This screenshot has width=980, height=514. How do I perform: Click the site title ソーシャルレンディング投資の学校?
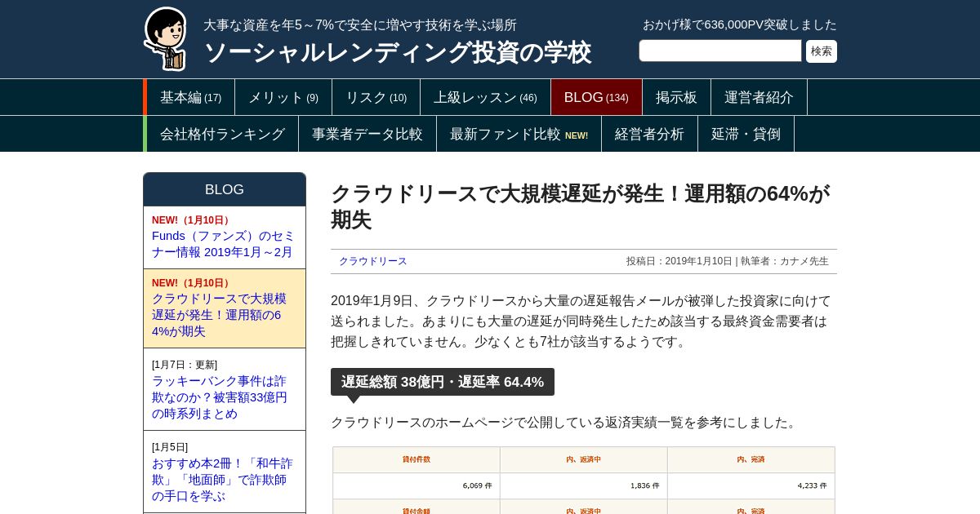click(x=397, y=52)
